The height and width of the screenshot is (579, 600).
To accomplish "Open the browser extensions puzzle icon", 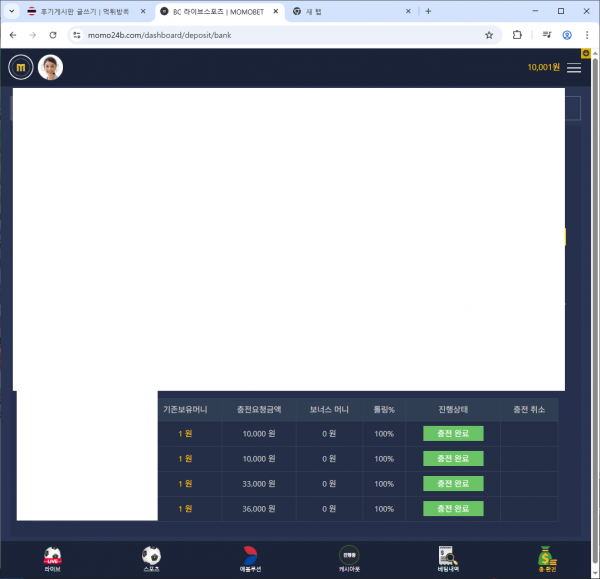I will click(517, 34).
